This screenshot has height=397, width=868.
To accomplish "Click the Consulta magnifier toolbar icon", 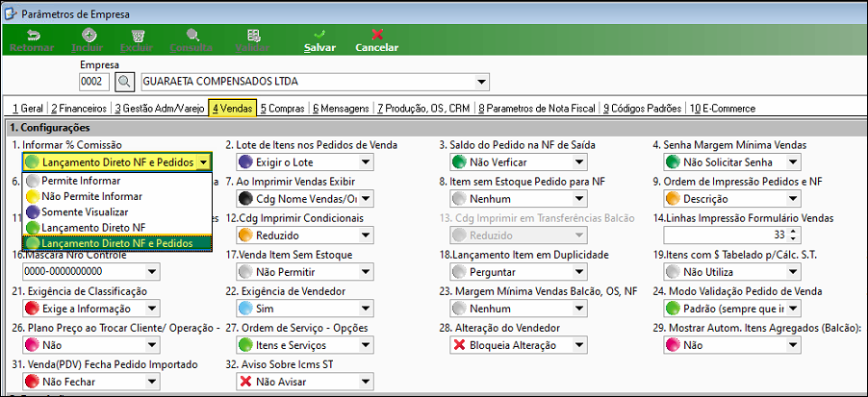I will point(191,36).
